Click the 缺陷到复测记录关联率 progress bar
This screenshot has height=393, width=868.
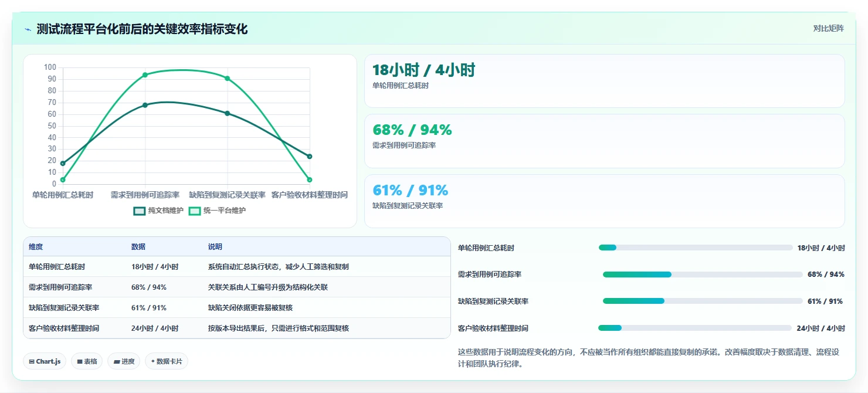[703, 301]
